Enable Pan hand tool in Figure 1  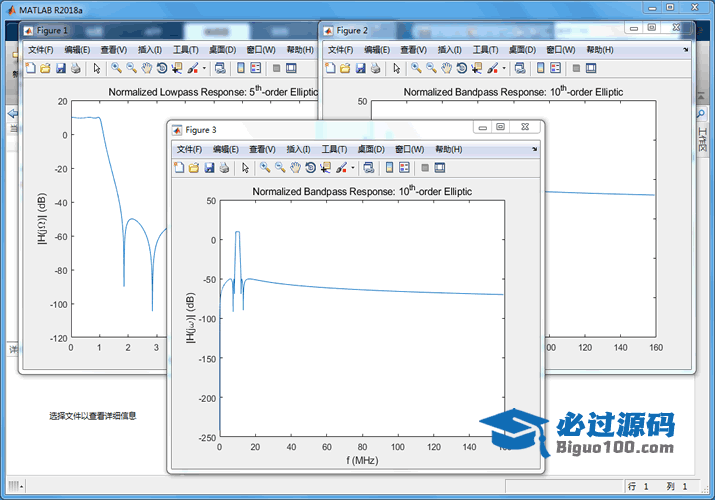[146, 68]
